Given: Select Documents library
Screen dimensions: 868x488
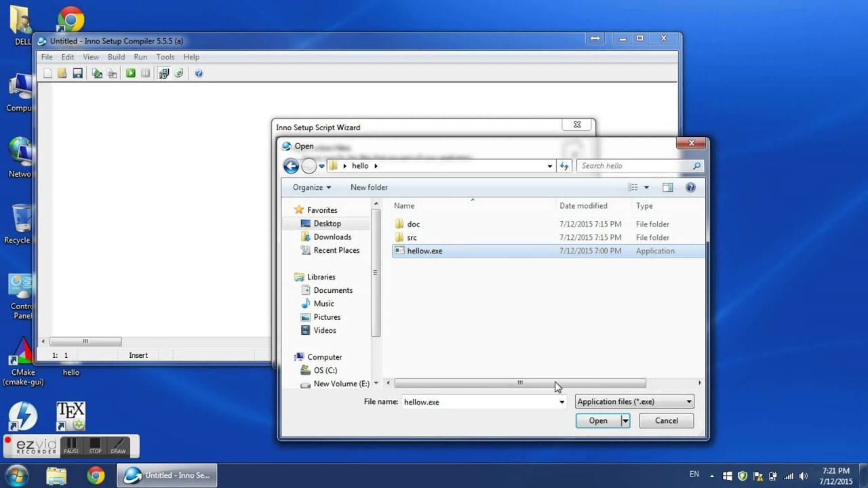Looking at the screenshot, I should [x=333, y=290].
